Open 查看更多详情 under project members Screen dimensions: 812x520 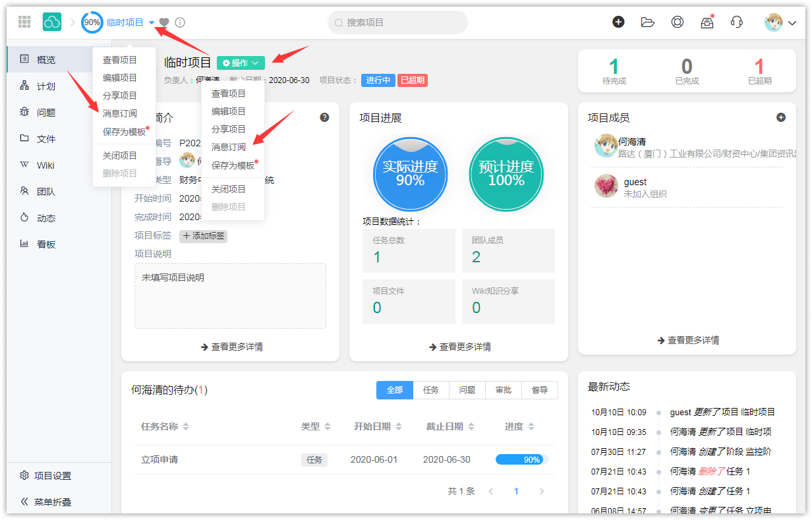[x=688, y=340]
